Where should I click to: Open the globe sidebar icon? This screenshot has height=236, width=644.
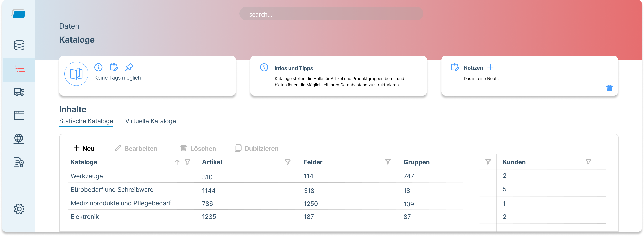(x=19, y=139)
